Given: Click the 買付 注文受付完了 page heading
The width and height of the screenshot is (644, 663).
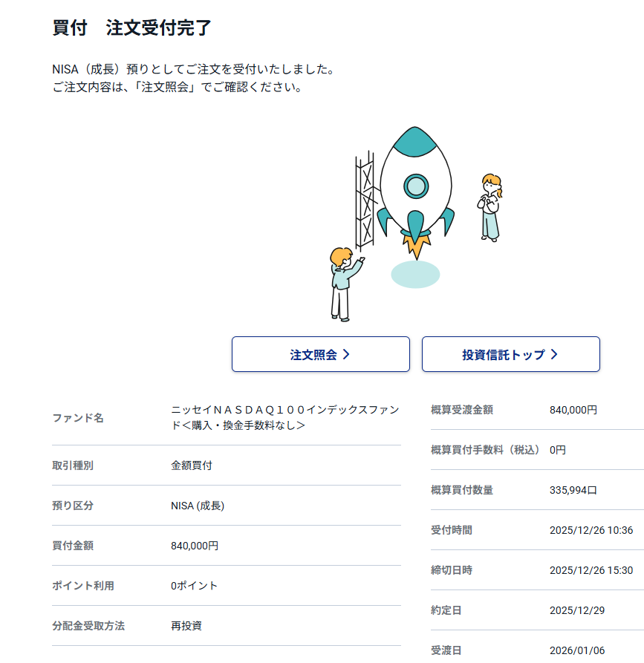Looking at the screenshot, I should coord(132,28).
